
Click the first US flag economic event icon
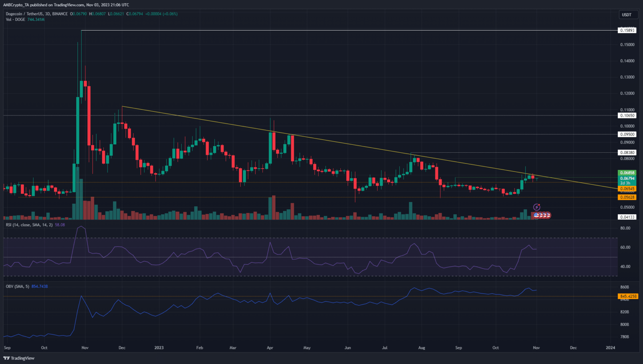click(536, 215)
